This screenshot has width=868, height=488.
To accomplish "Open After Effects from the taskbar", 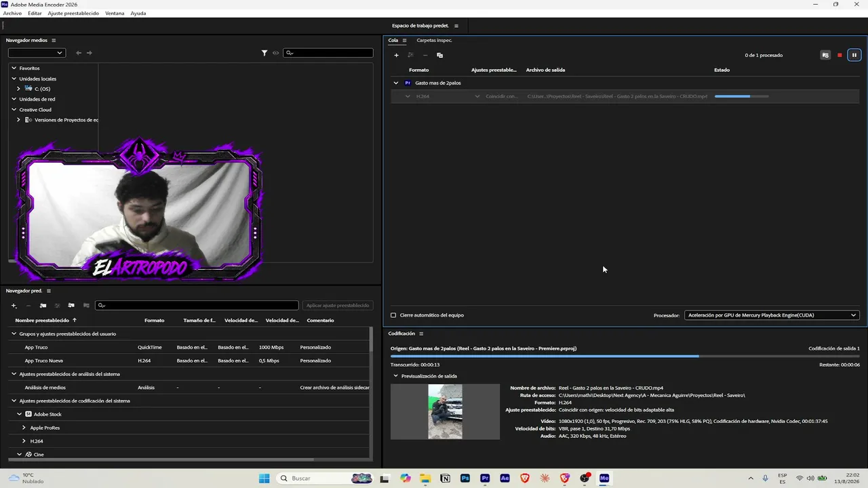I will point(505,479).
